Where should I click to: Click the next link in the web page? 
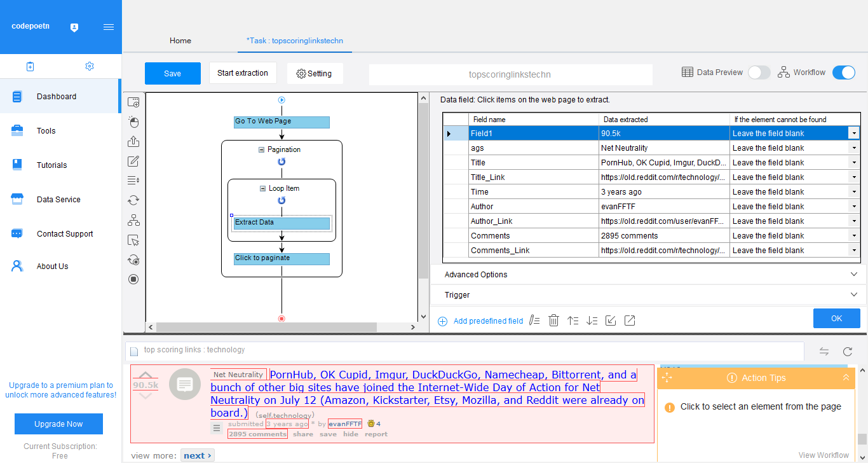198,455
